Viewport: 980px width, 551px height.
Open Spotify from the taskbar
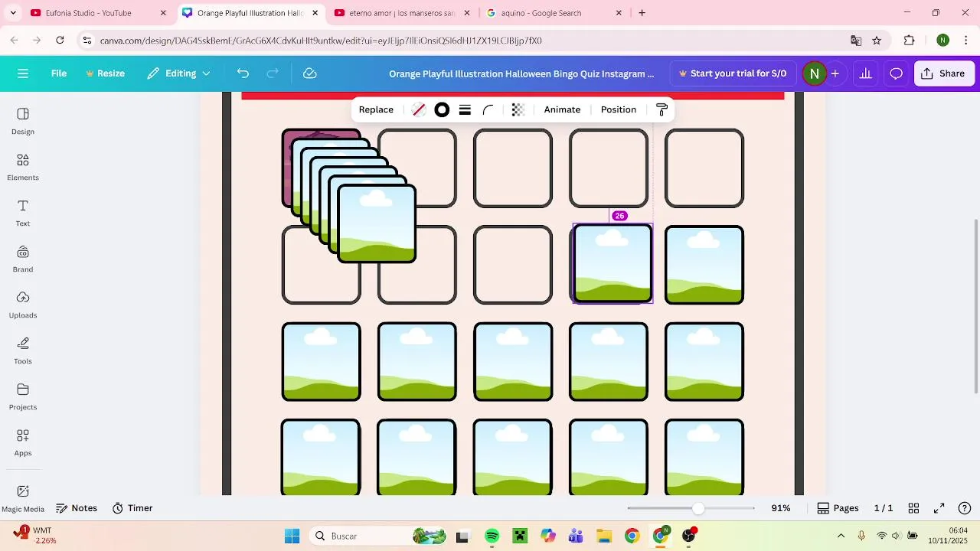click(x=492, y=536)
